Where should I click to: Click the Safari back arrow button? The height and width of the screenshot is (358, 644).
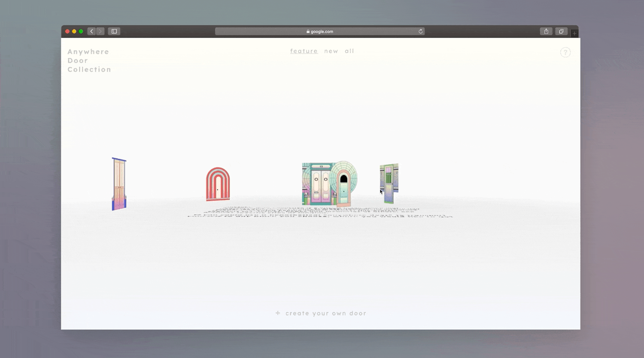[x=91, y=31]
